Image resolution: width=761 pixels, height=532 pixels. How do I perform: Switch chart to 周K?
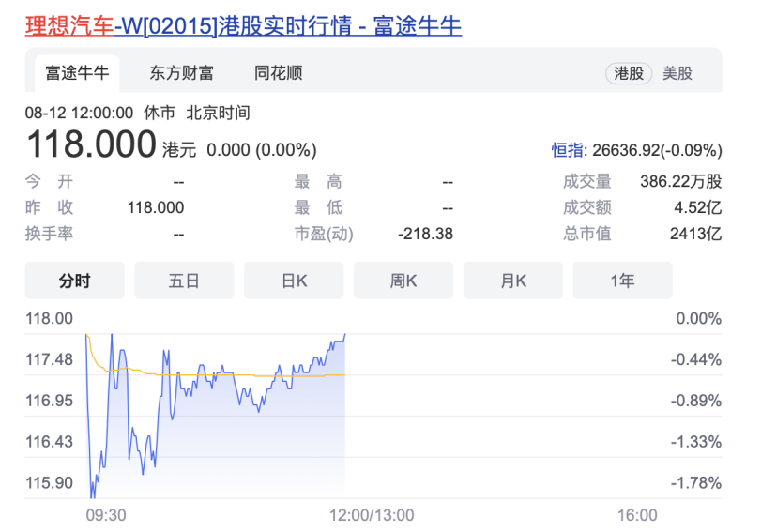click(x=403, y=281)
